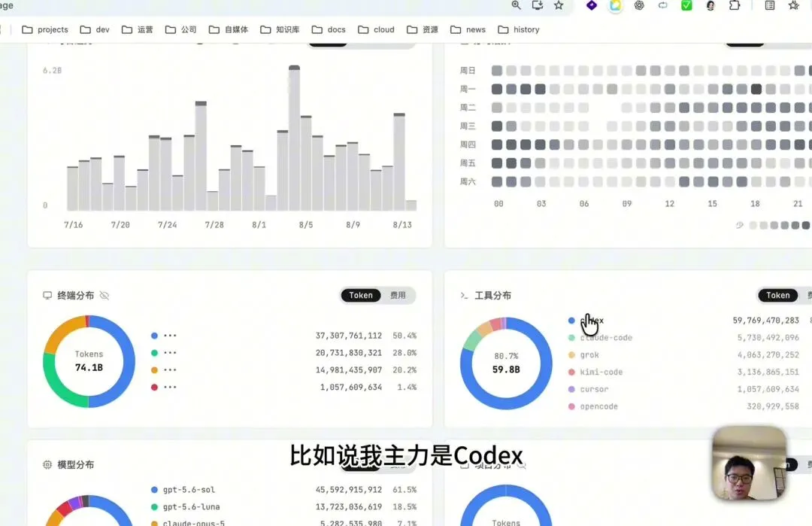Screen dimensions: 812x526
Task: Select the claude-code legend entry
Action: [x=606, y=337]
